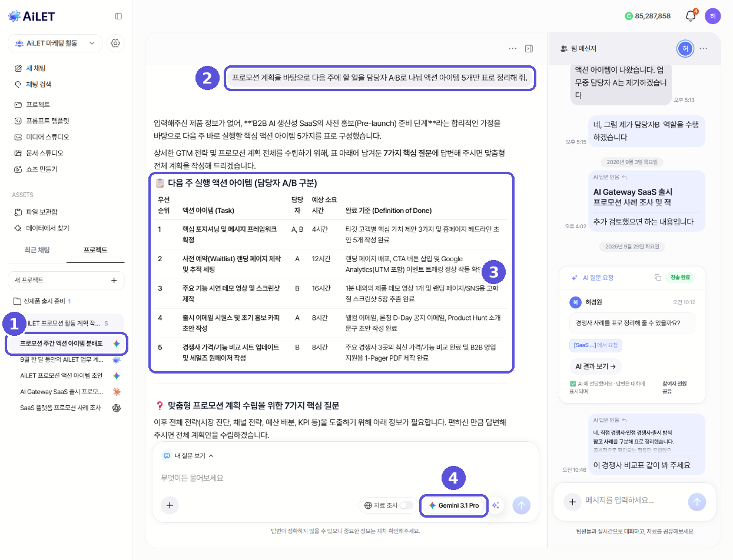Click the credits balance 85,287,858
Viewport: 733px width, 560px height.
click(648, 16)
